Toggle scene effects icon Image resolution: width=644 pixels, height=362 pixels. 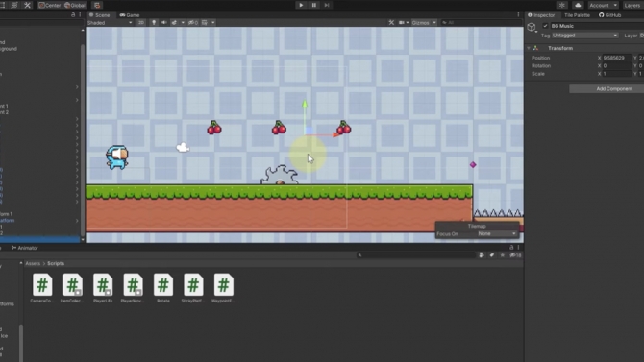pyautogui.click(x=174, y=23)
